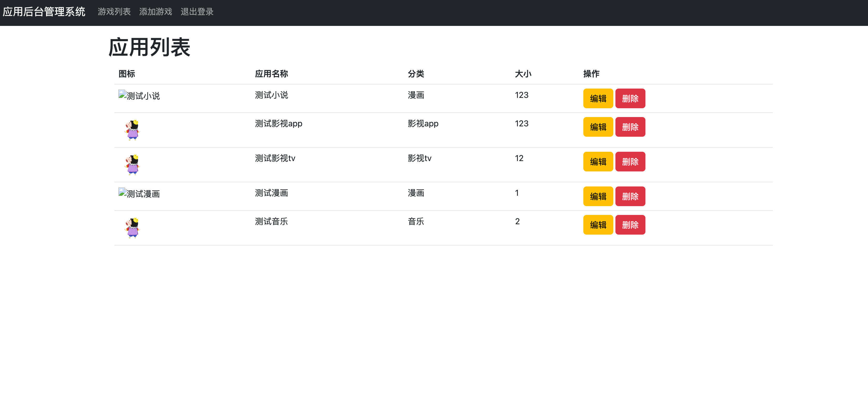Edit the 测试小说 entry
The height and width of the screenshot is (405, 868).
[x=598, y=98]
